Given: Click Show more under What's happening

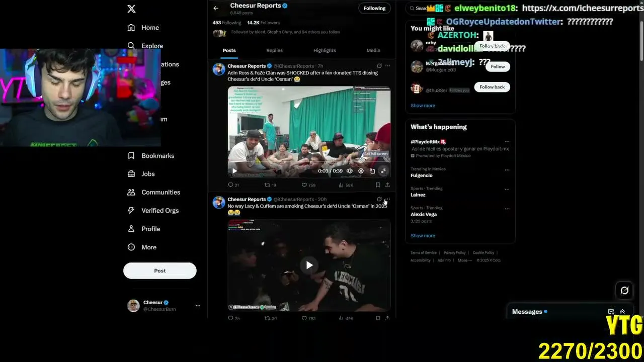Looking at the screenshot, I should point(423,236).
